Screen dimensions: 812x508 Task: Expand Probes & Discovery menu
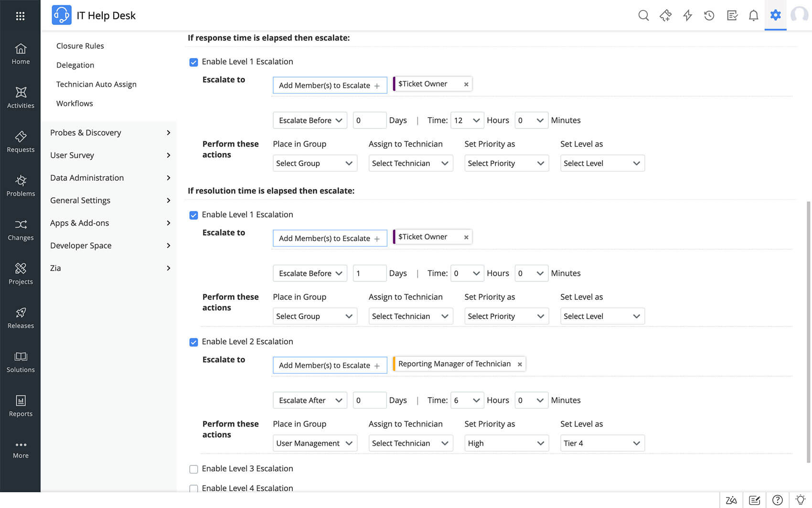(x=110, y=133)
